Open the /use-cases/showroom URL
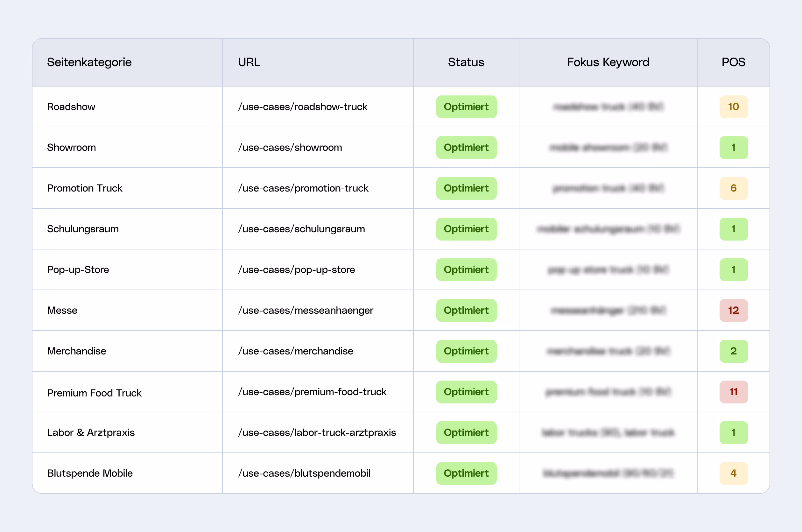Viewport: 802px width, 532px height. tap(290, 148)
